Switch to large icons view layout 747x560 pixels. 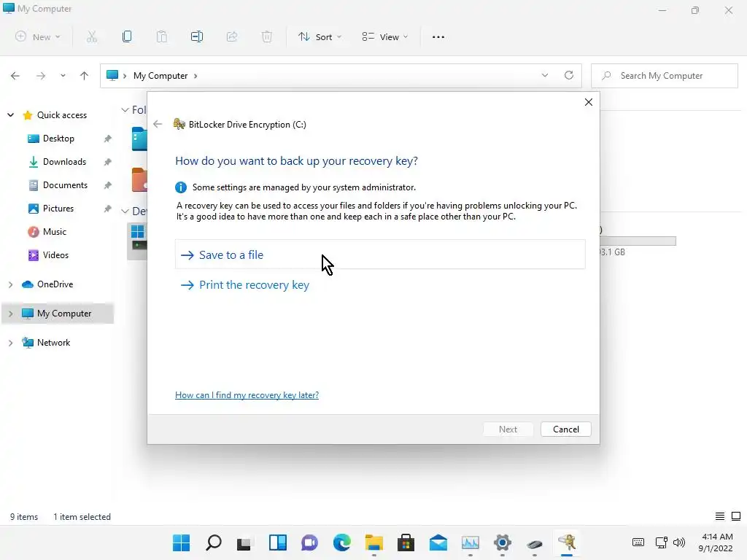pyautogui.click(x=736, y=516)
